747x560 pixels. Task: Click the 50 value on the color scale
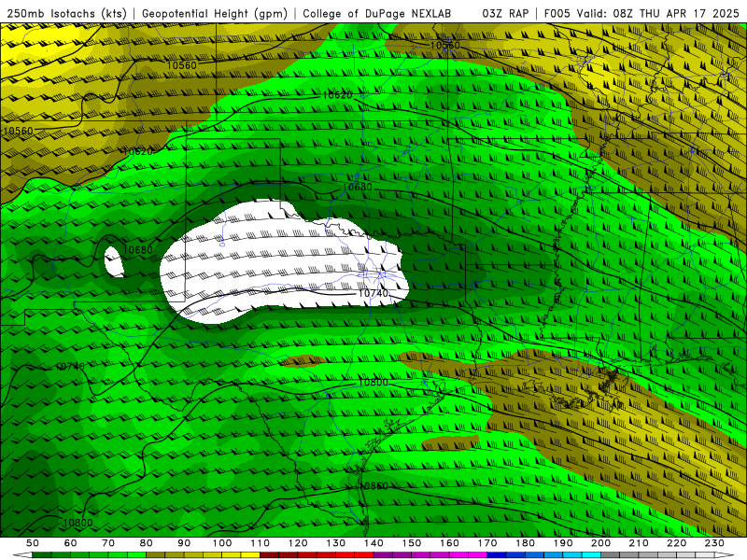coord(33,543)
